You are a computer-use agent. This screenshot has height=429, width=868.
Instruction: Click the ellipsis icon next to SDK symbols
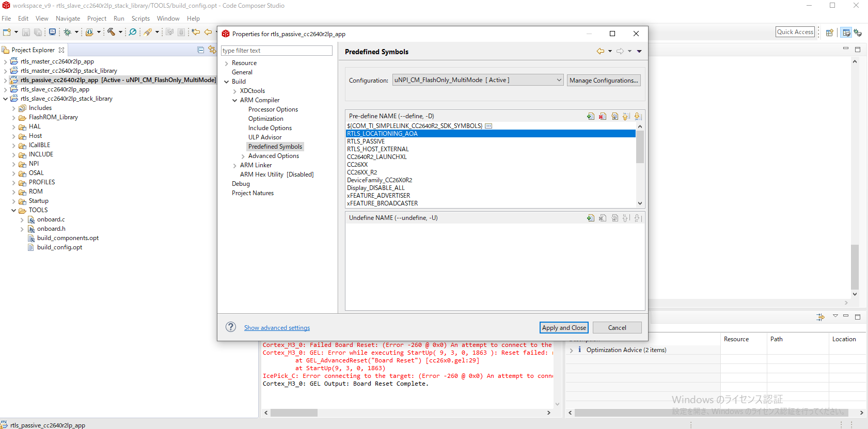click(488, 126)
